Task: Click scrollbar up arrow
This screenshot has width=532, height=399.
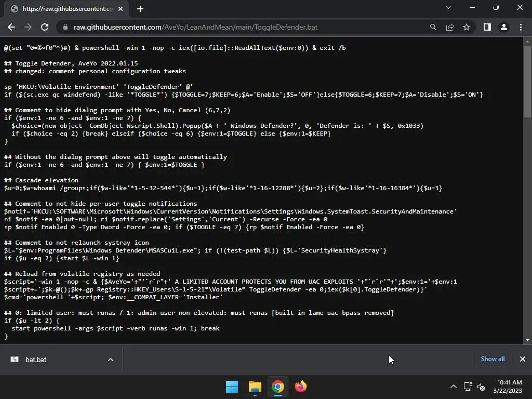Action: click(527, 42)
